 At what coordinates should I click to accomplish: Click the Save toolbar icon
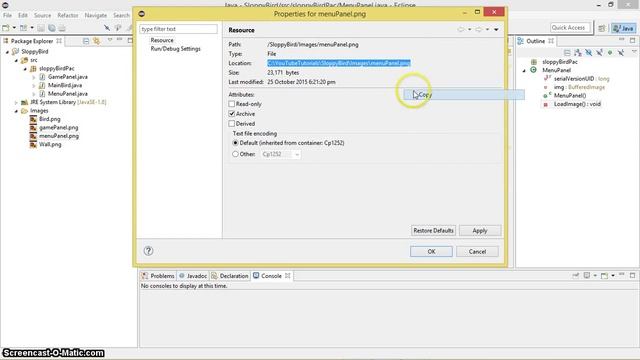click(x=41, y=28)
